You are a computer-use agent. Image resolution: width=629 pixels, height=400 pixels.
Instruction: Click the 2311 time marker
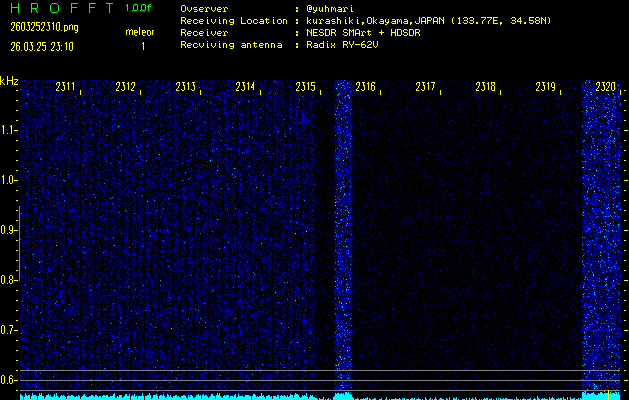pyautogui.click(x=67, y=88)
